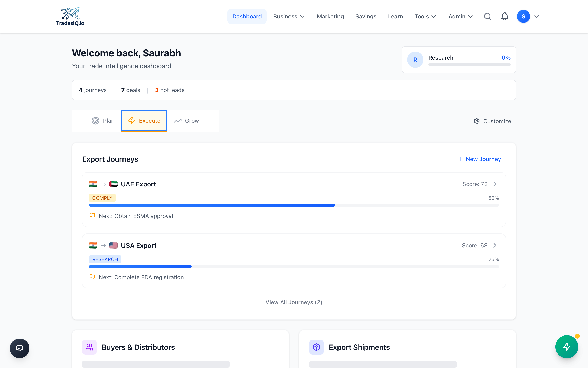Click the Buyers & Distributors people icon

pyautogui.click(x=89, y=347)
